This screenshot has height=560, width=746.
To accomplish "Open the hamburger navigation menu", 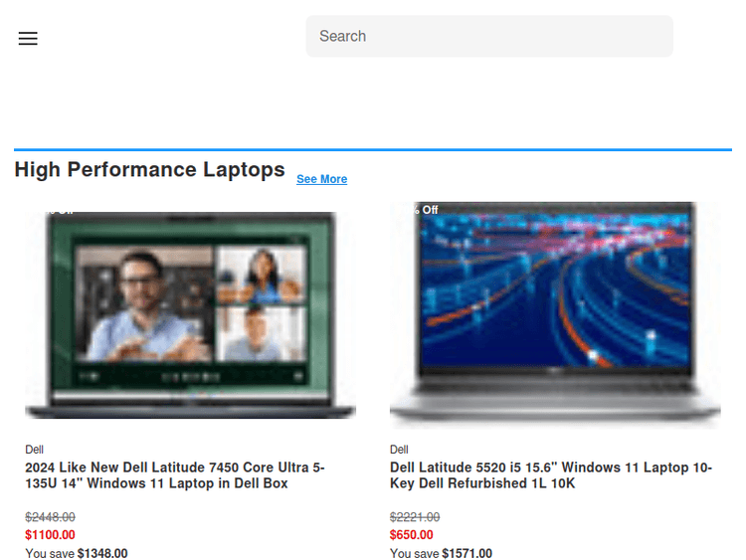I will 28,39.
